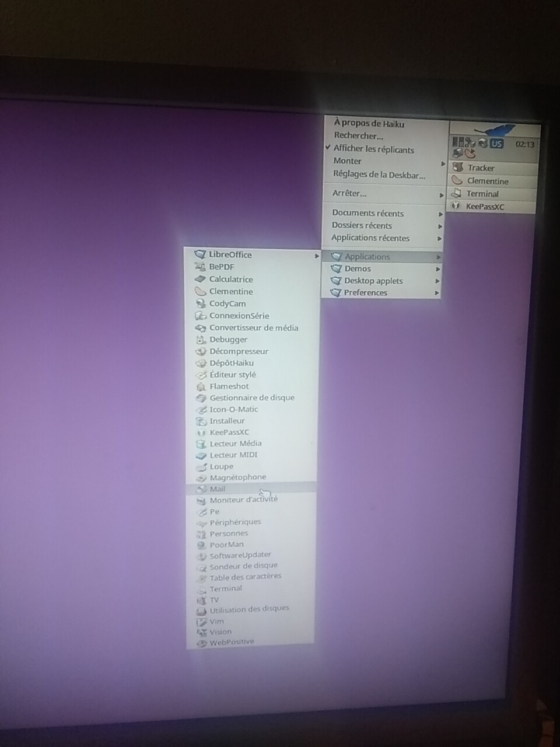Open the Flameshot screenshot tool icon

pos(201,386)
